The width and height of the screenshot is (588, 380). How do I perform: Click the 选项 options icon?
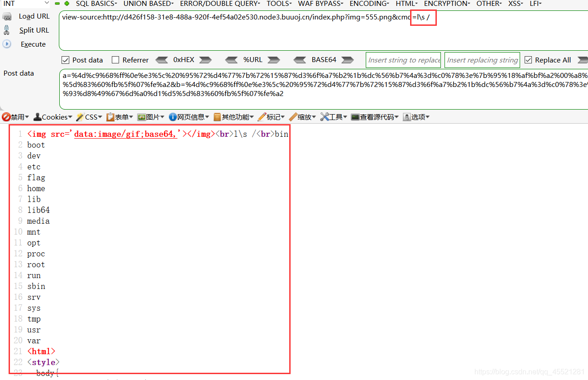tap(406, 117)
